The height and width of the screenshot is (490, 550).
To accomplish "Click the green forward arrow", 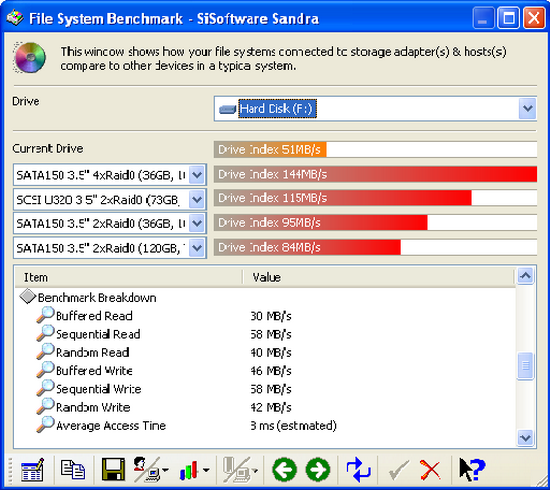I will pyautogui.click(x=318, y=470).
